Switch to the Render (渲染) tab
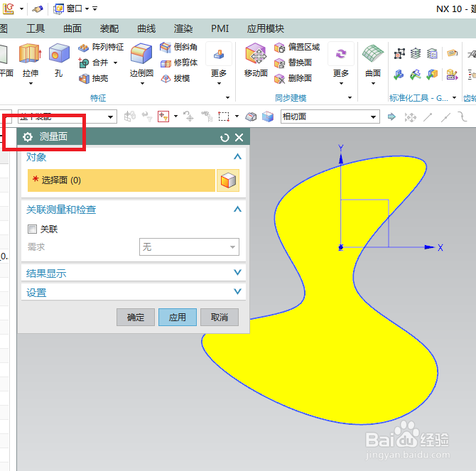The image size is (476, 471). 183,28
